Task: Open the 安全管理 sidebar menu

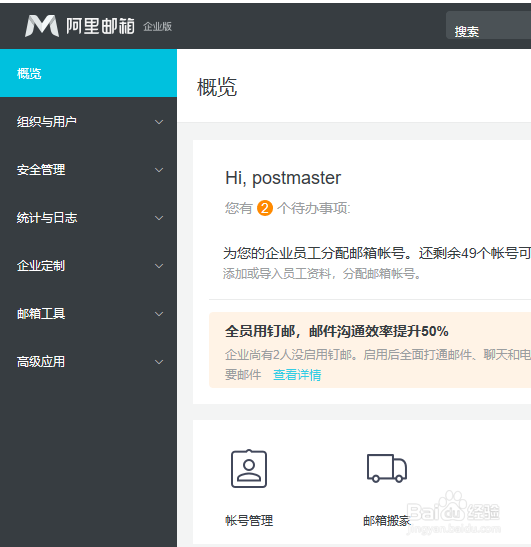Action: coord(88,170)
